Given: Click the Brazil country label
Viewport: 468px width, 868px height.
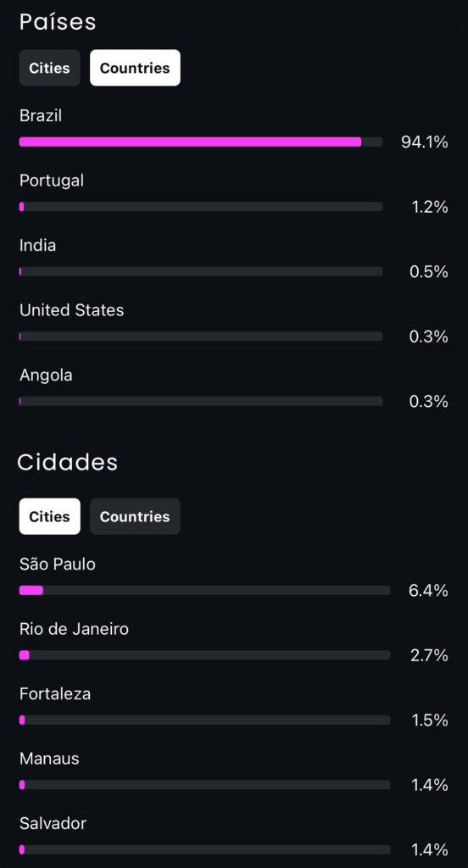Looking at the screenshot, I should [41, 115].
